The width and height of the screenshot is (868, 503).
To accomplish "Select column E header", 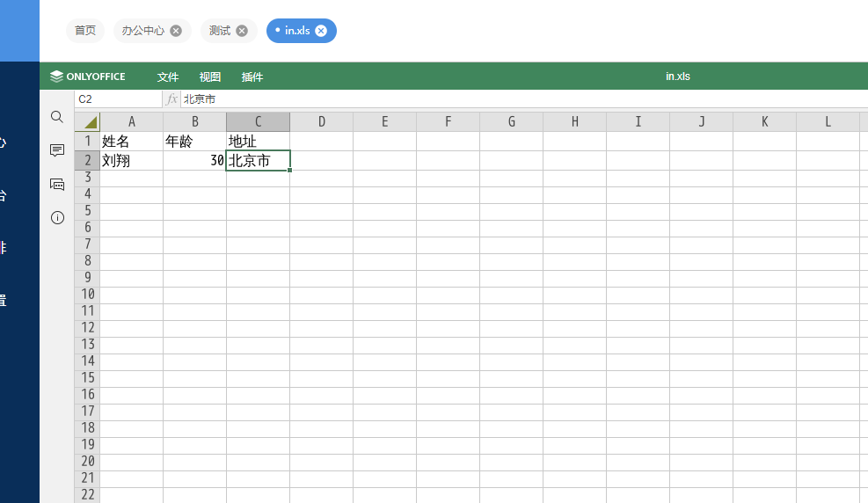I will pyautogui.click(x=384, y=121).
